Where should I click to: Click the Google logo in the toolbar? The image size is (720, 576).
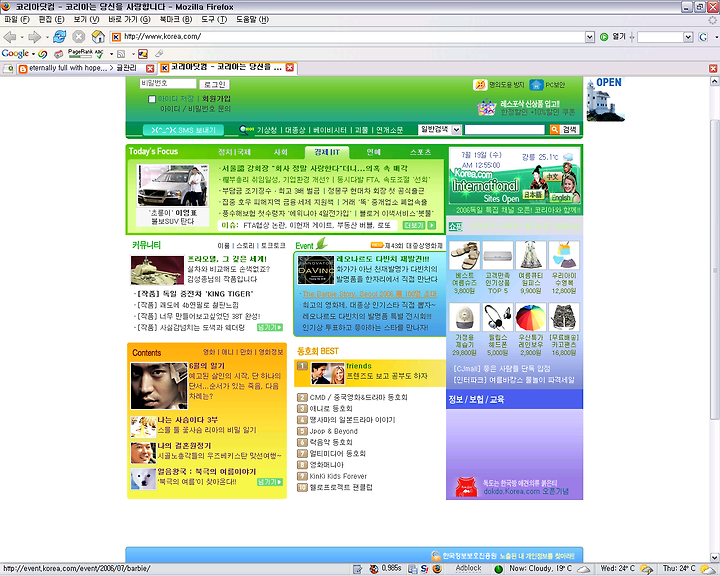click(15, 54)
